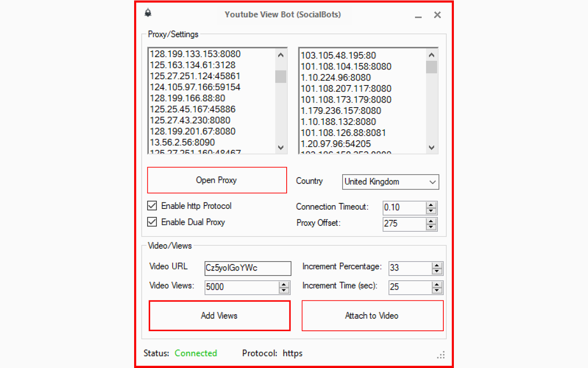Click the left proxy list's scrollbar thumb

pyautogui.click(x=281, y=76)
